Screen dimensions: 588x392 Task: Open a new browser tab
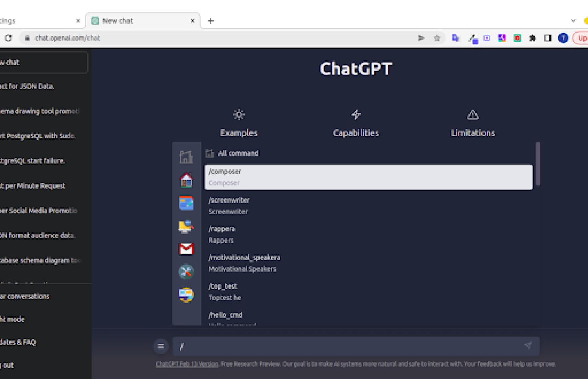211,21
